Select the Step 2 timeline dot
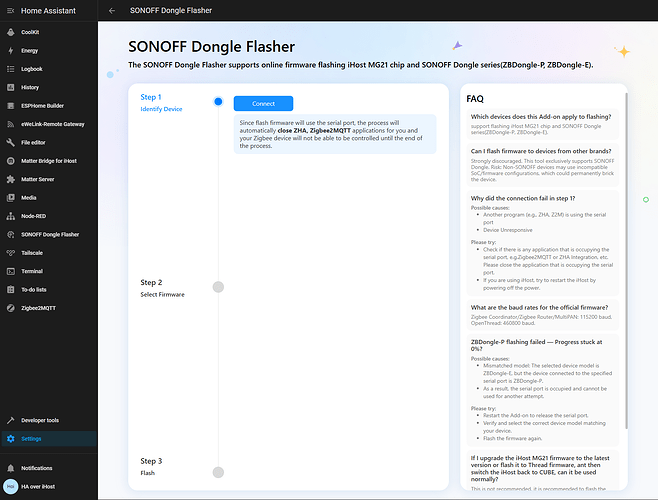The image size is (658, 500). (x=218, y=287)
